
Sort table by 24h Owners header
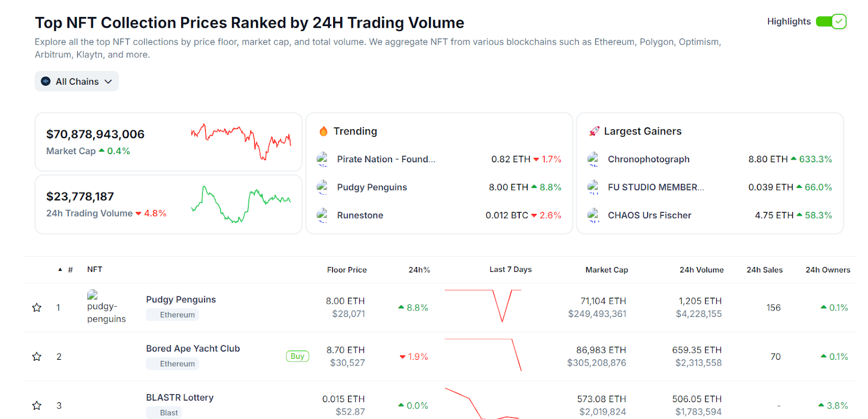pos(828,270)
